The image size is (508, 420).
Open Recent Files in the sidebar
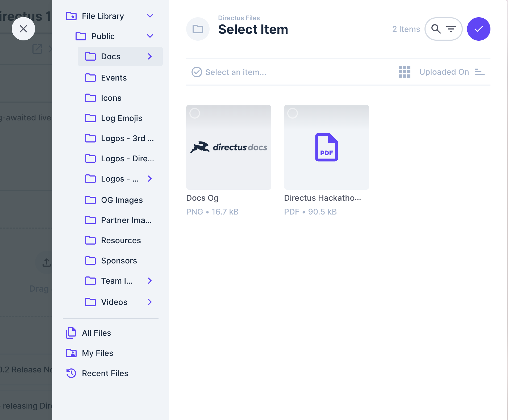coord(105,373)
